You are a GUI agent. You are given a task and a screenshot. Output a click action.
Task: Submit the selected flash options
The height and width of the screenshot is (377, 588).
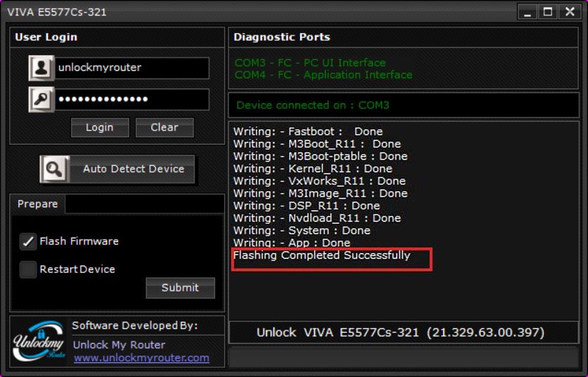click(180, 288)
